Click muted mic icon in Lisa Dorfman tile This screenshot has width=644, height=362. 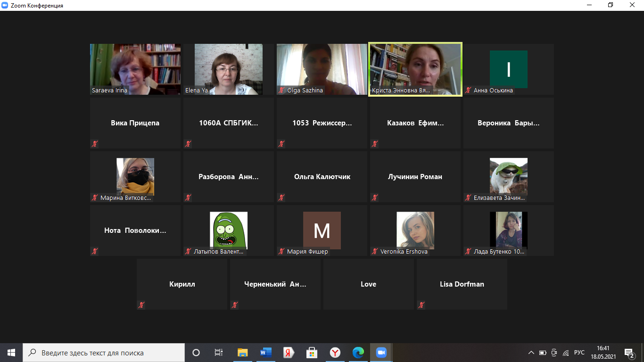(x=421, y=305)
